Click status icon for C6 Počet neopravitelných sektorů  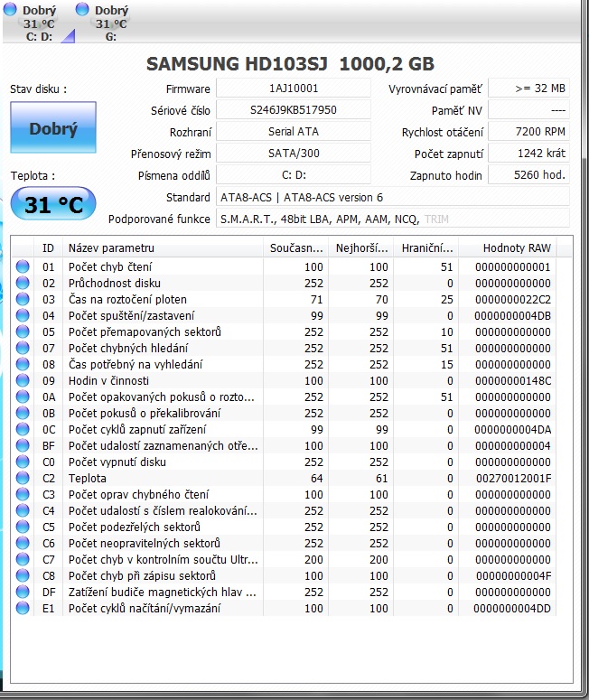(x=23, y=543)
